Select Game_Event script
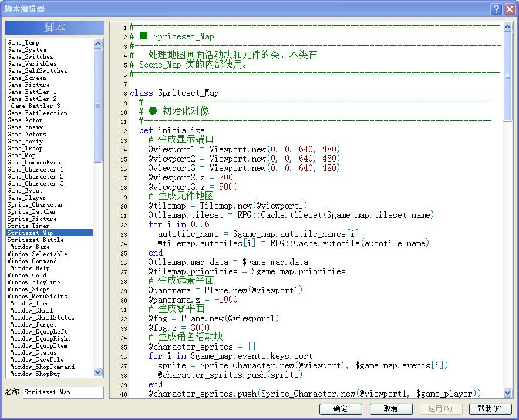This screenshot has width=519, height=420. [x=25, y=190]
